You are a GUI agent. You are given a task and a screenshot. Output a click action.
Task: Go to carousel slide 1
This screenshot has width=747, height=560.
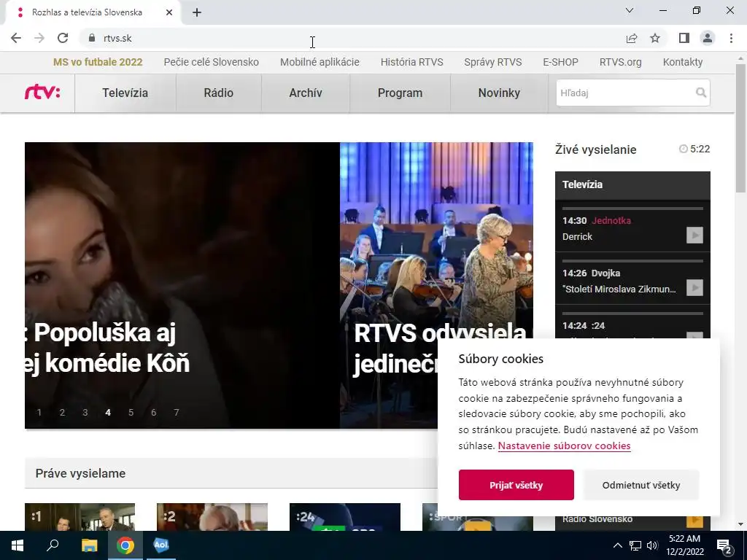coord(39,413)
